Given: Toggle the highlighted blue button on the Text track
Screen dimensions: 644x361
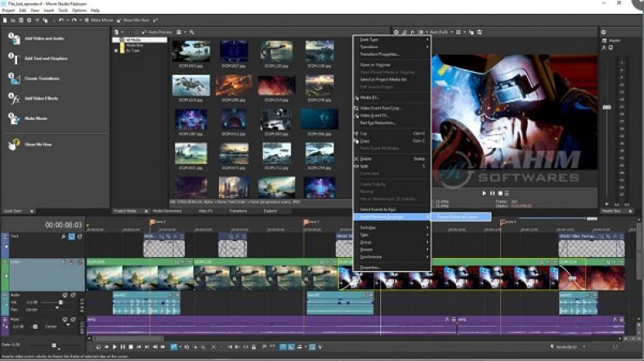Looking at the screenshot, I should (x=71, y=237).
